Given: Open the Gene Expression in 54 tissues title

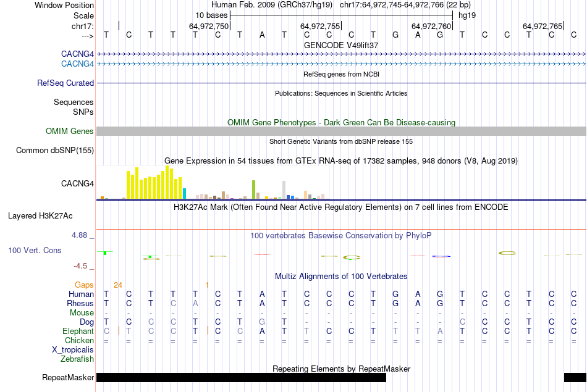Looking at the screenshot, I should tap(341, 161).
